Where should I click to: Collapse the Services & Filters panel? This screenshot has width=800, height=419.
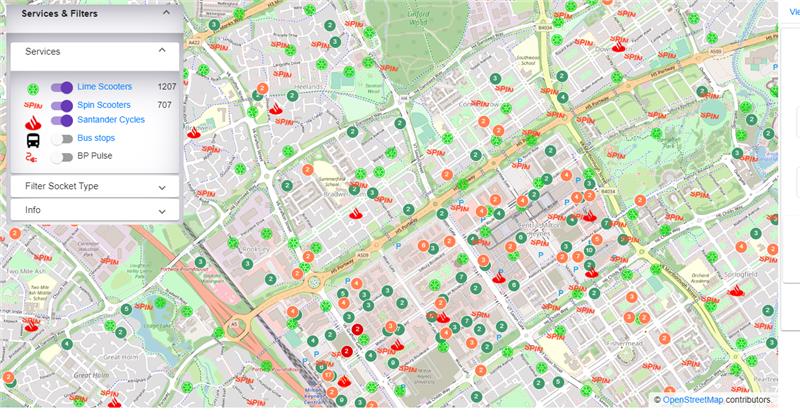click(166, 13)
